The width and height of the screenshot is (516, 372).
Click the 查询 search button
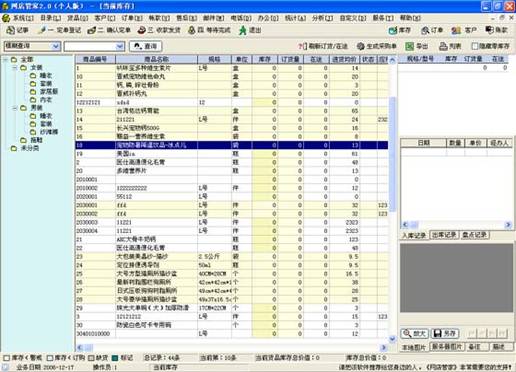pyautogui.click(x=146, y=46)
